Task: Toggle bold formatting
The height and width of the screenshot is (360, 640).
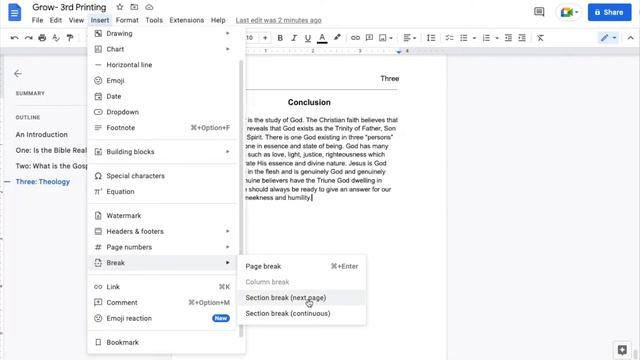Action: pos(280,38)
